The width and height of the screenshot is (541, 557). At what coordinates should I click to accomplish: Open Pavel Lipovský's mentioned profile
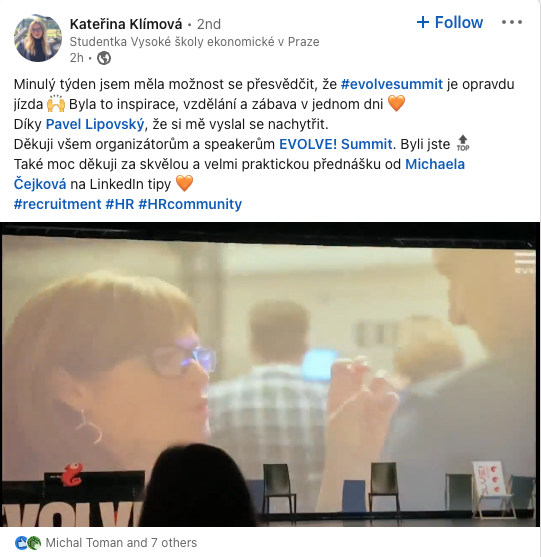95,124
